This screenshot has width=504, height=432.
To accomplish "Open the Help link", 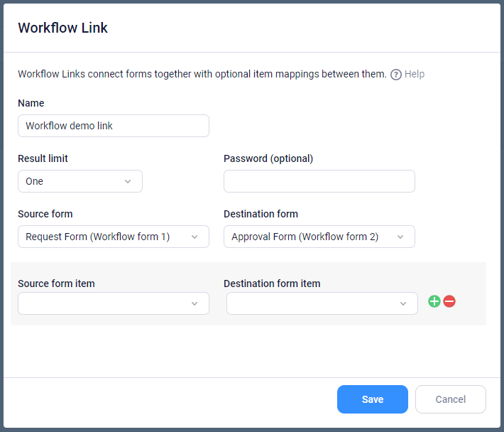I will (x=415, y=74).
